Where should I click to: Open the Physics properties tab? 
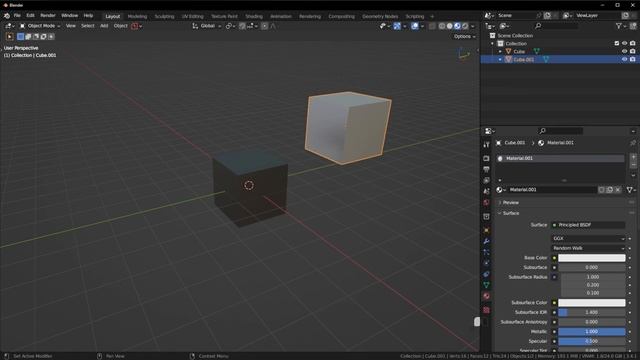(x=486, y=263)
